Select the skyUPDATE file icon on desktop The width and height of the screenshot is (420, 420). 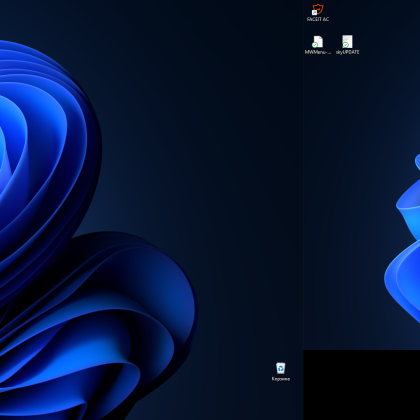coord(347,45)
